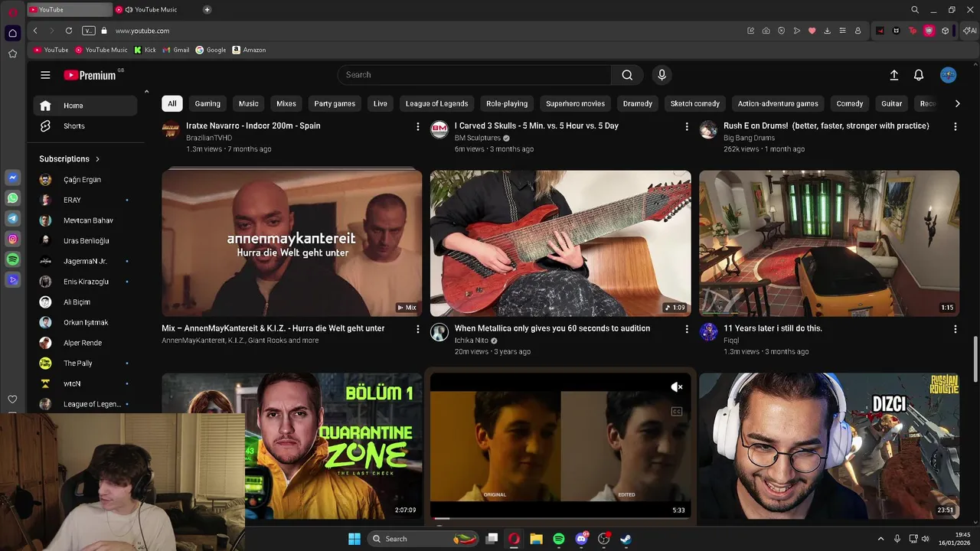980x551 pixels.
Task: Switch to the YouTube Music browser tab
Action: tap(155, 10)
